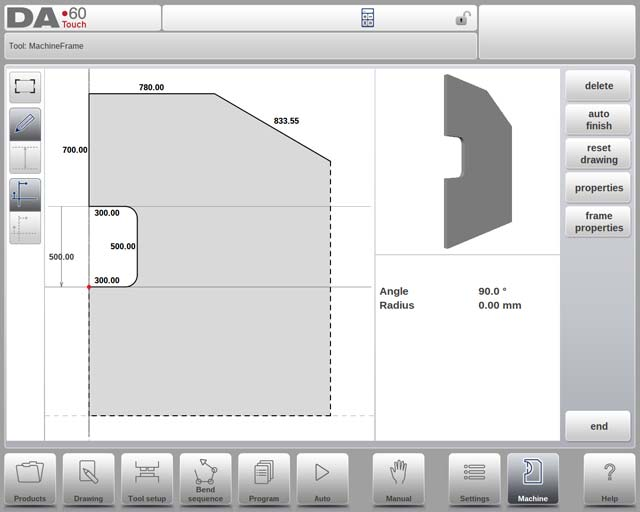Select the 500.00 throat height inside the frame
The width and height of the screenshot is (640, 512).
[x=123, y=246]
